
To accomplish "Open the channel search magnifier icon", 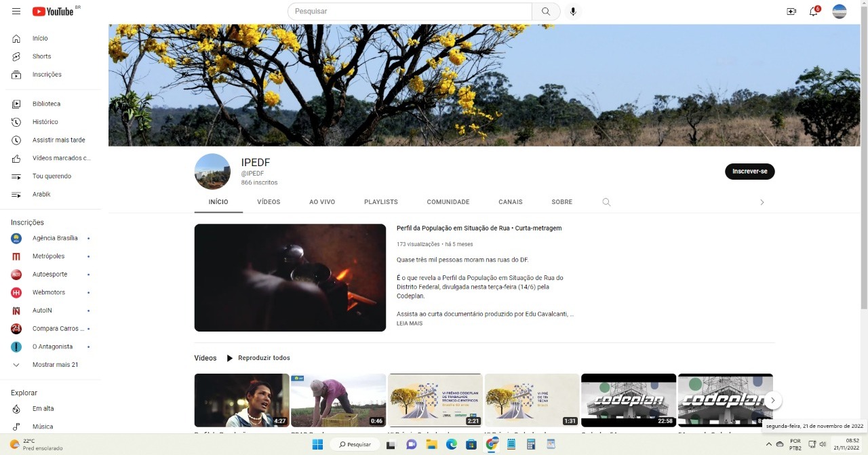I will [x=606, y=201].
